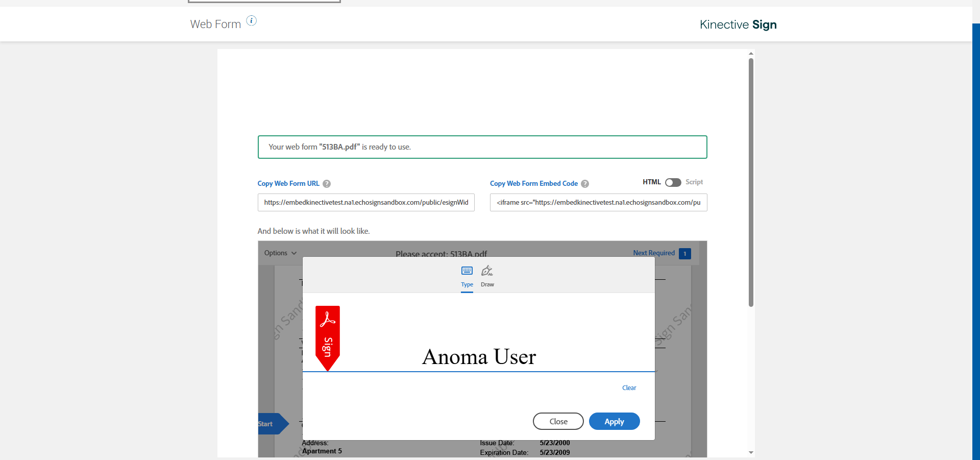
Task: Click the Script label of the embed toggle
Action: [x=694, y=182]
